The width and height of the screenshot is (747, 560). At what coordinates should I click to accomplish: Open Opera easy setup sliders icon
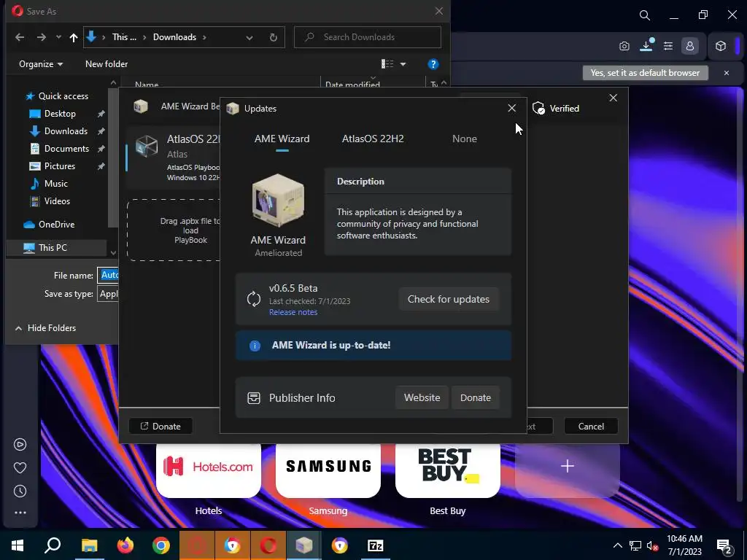coord(668,46)
